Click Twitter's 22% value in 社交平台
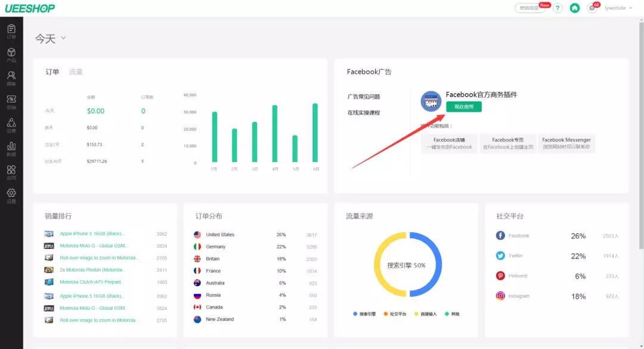 [x=578, y=256]
